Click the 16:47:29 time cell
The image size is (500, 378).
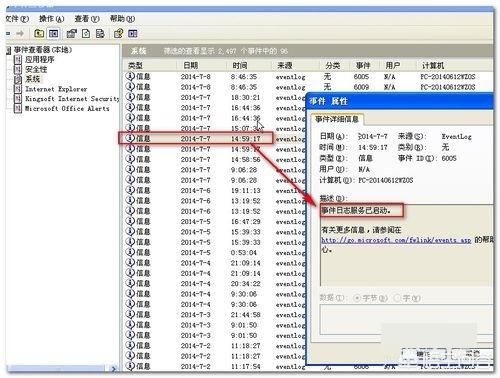[246, 221]
